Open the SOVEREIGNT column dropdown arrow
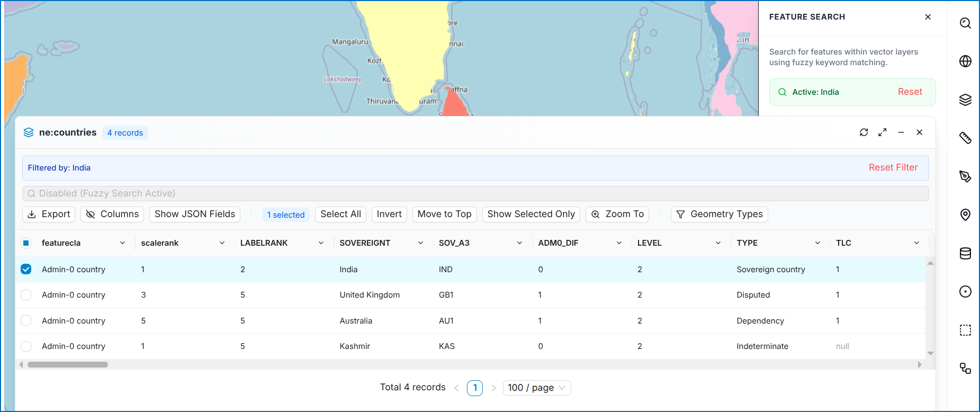980x412 pixels. pos(420,243)
